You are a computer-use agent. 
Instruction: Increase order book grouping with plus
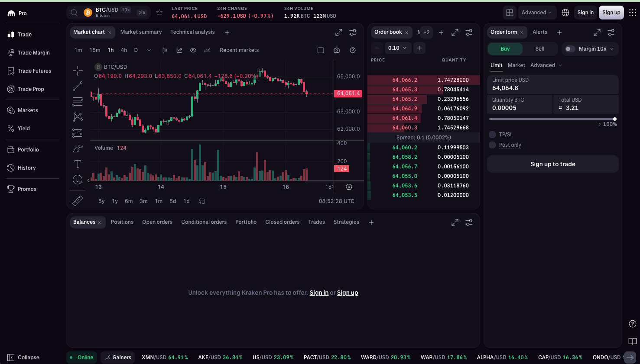click(419, 48)
